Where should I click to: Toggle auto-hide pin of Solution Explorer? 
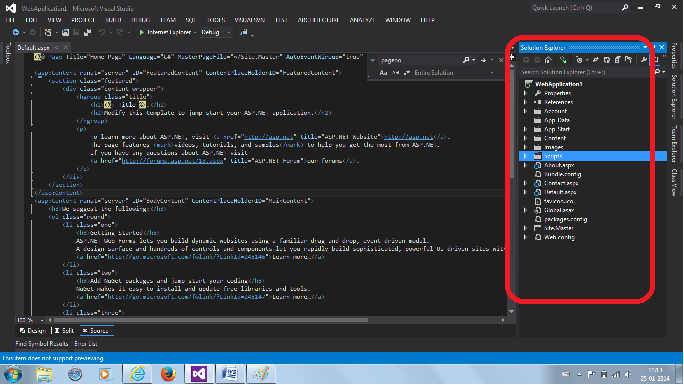click(654, 47)
